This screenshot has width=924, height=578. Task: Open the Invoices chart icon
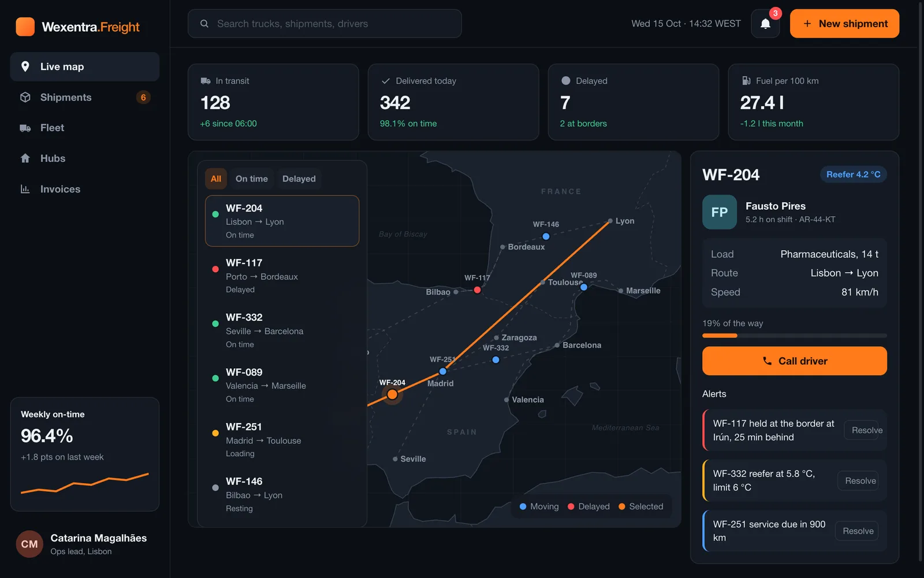[25, 189]
